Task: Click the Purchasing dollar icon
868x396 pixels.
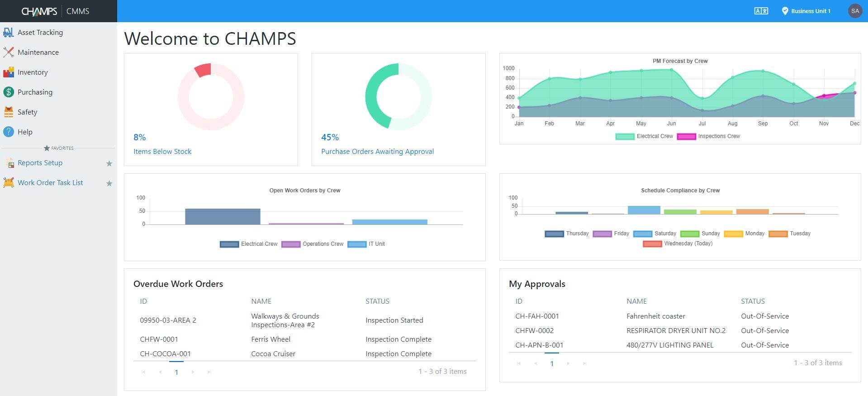Action: point(8,92)
